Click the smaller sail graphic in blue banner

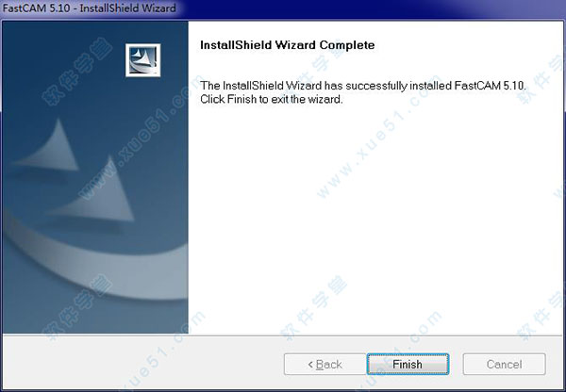pos(49,146)
